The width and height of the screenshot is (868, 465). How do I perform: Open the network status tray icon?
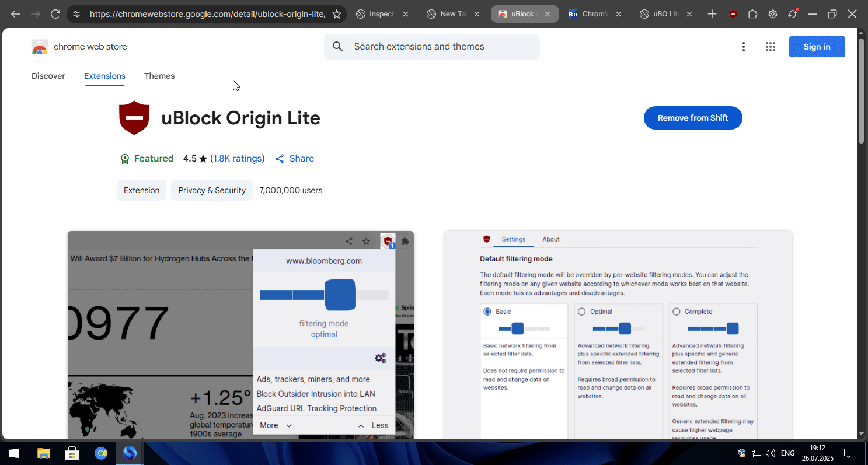(x=757, y=453)
